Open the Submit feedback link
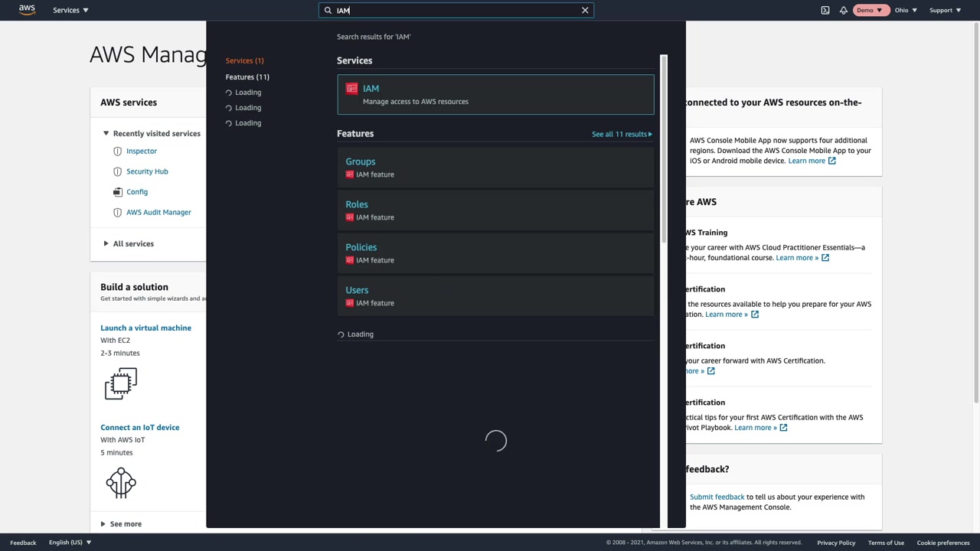The height and width of the screenshot is (551, 980). click(x=717, y=497)
